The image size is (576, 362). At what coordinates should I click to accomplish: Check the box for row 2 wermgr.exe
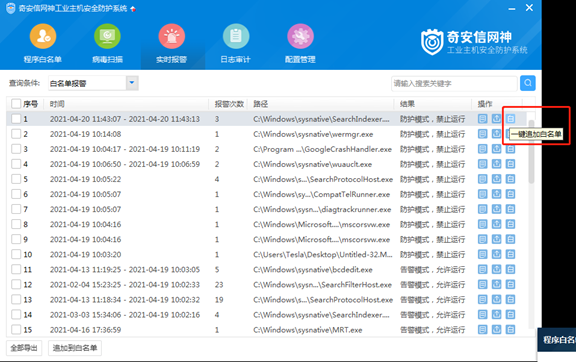point(16,134)
